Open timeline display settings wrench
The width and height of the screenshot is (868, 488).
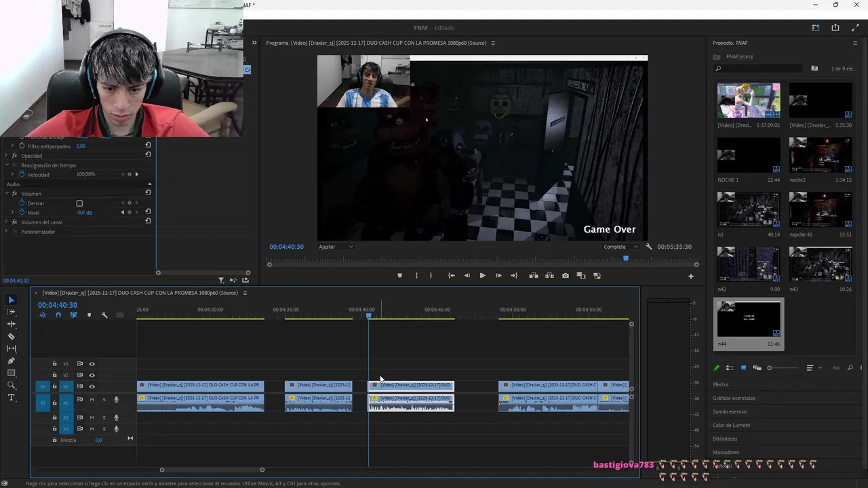[x=104, y=315]
